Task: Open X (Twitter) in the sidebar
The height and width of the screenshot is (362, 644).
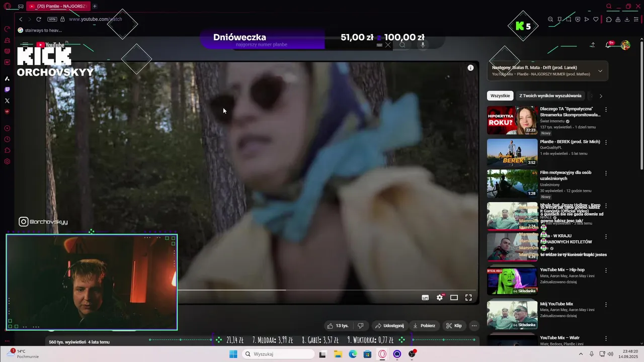Action: point(7,101)
